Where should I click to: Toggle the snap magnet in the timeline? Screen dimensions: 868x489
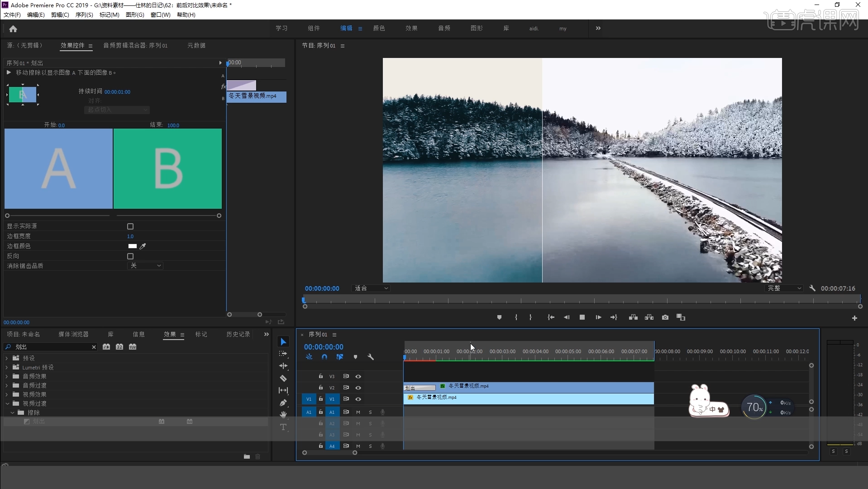pos(324,357)
